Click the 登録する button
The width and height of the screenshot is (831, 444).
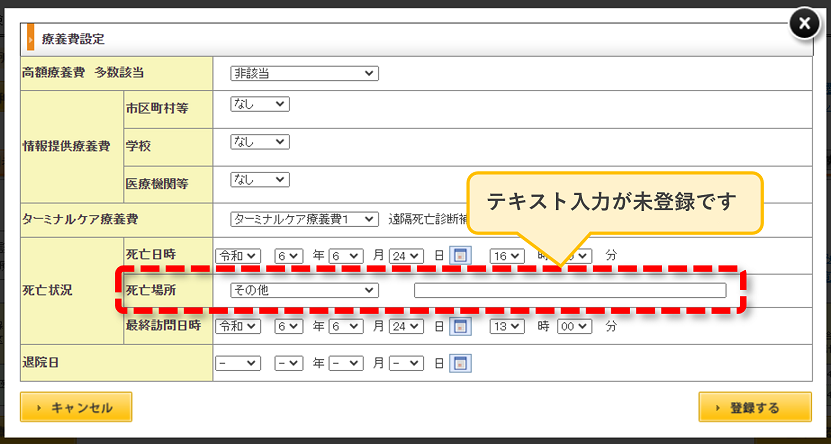tap(755, 407)
